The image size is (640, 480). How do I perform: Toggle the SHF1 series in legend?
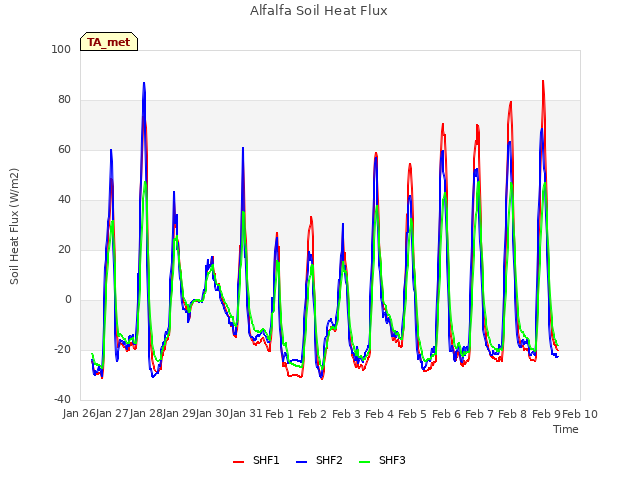(x=256, y=461)
